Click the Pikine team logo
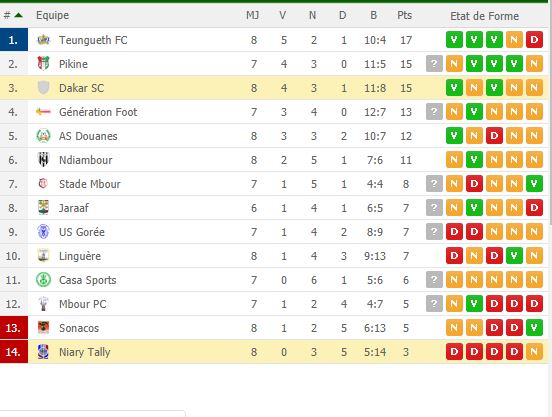552x417 pixels. (x=43, y=64)
